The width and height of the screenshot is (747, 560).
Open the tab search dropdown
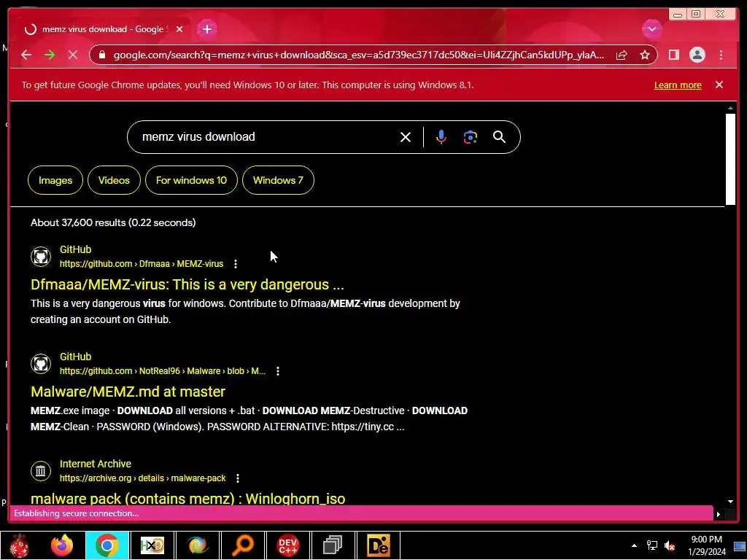651,29
